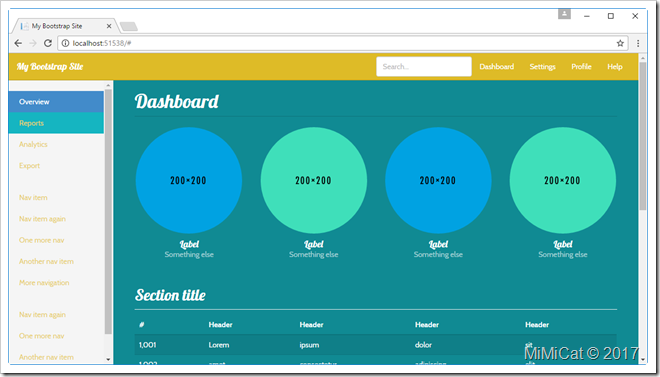Go back using browser back arrow

(x=18, y=43)
